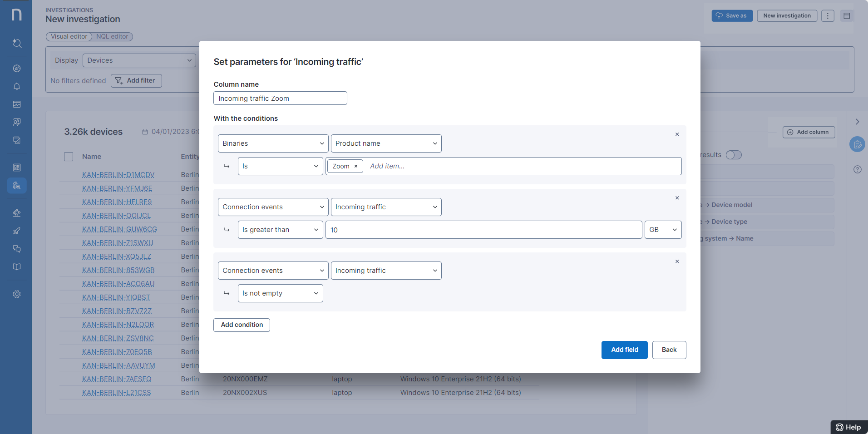The height and width of the screenshot is (434, 868).
Task: Delete the 'Is not empty' condition row
Action: (x=677, y=261)
